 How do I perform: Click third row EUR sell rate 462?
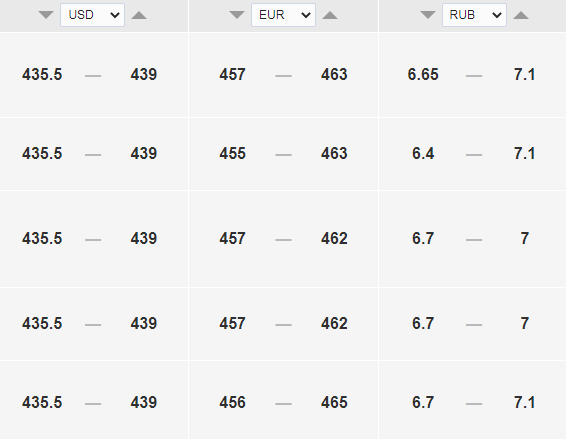tap(334, 239)
